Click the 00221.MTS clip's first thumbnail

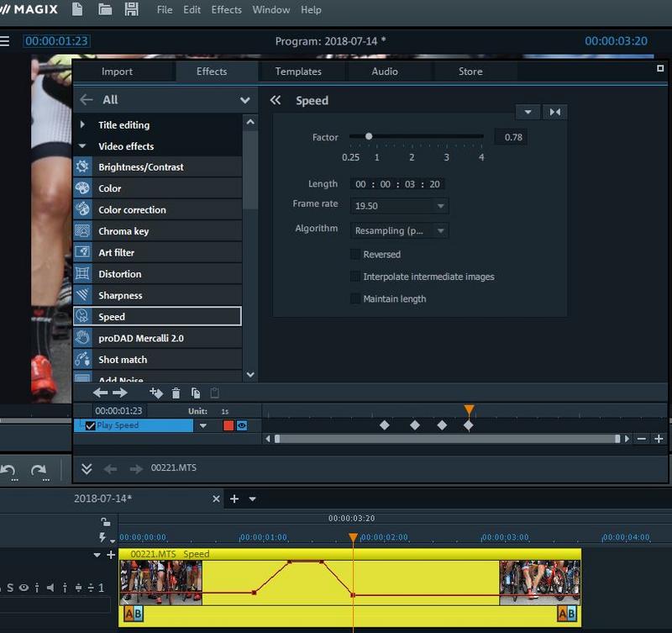pyautogui.click(x=160, y=583)
